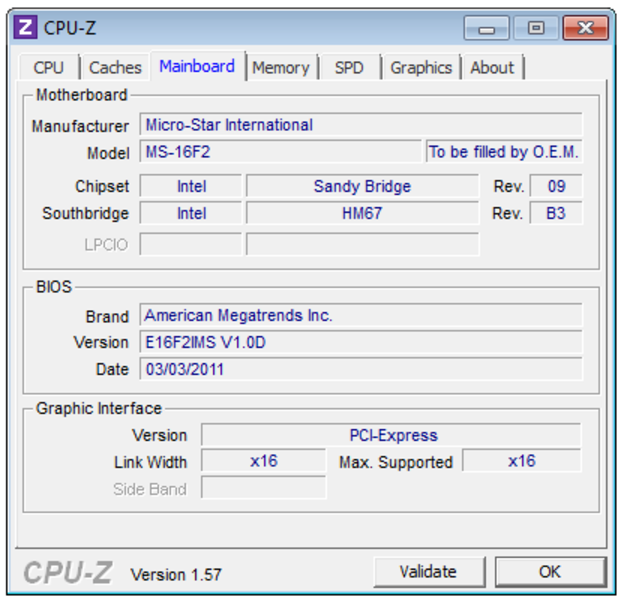
Task: Click the PCI-Express version field
Action: [391, 435]
